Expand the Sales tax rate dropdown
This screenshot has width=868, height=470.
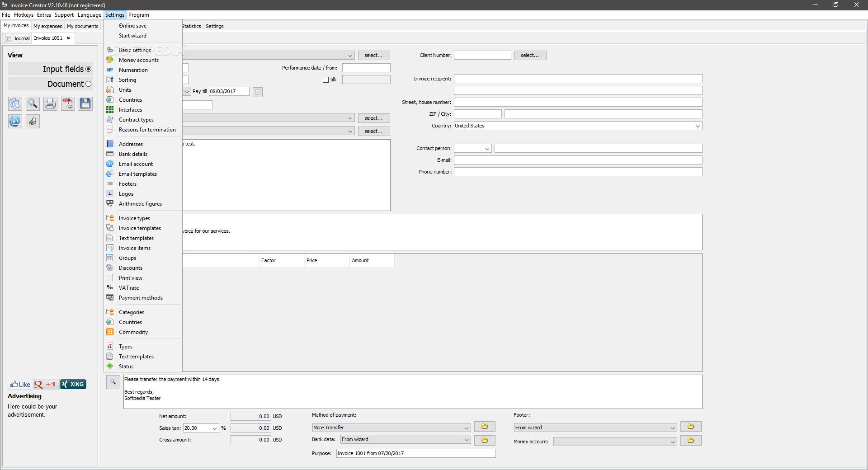(x=215, y=428)
